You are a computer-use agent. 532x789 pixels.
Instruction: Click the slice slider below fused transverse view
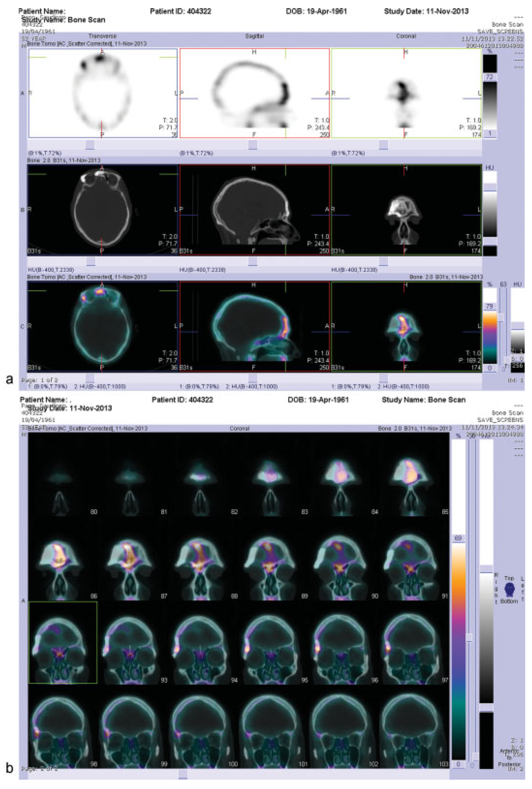[x=90, y=378]
